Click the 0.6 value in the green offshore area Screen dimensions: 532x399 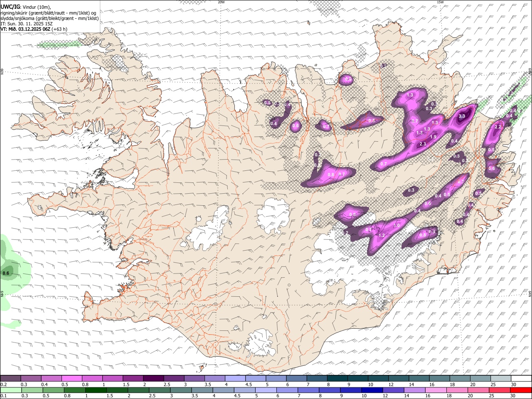pyautogui.click(x=6, y=273)
